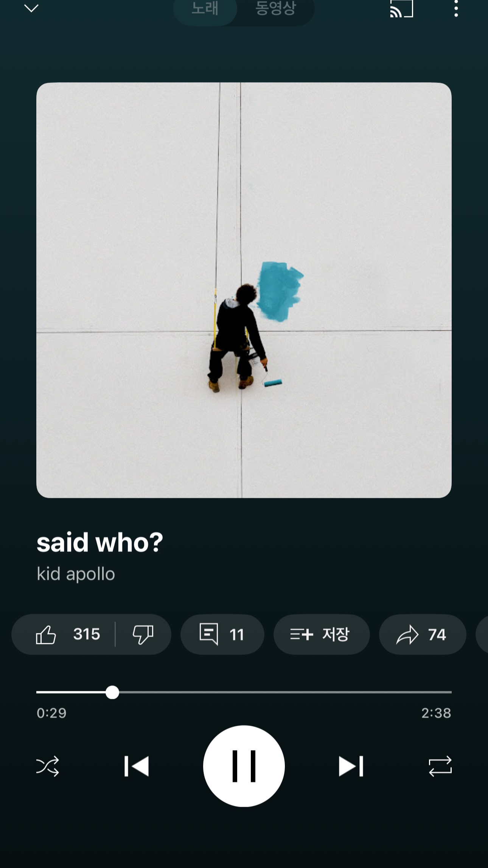488x868 pixels.
Task: Skip to the previous track
Action: 137,766
